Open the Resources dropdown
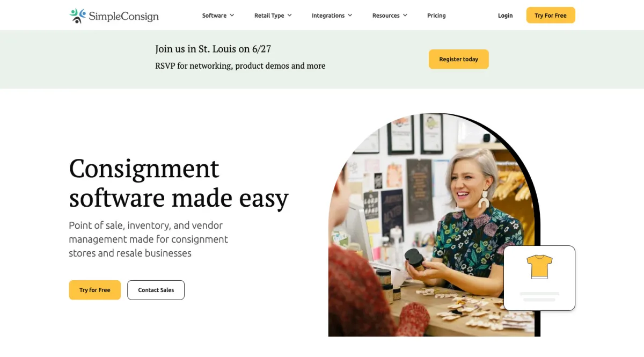 coord(390,16)
